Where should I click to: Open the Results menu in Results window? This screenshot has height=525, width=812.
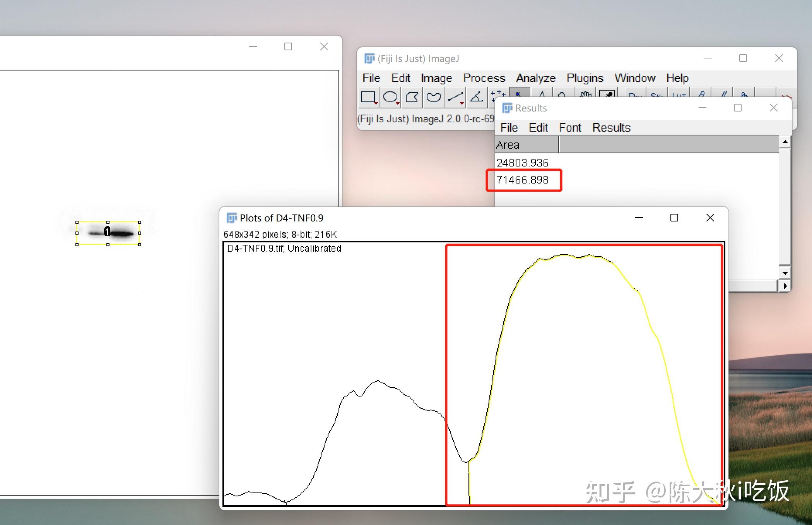[x=611, y=128]
